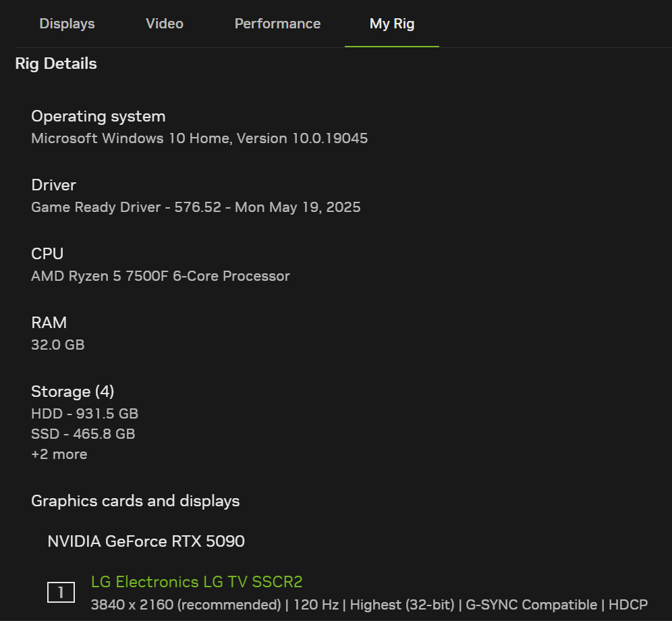
Task: Select the display number 1 icon
Action: 61,592
